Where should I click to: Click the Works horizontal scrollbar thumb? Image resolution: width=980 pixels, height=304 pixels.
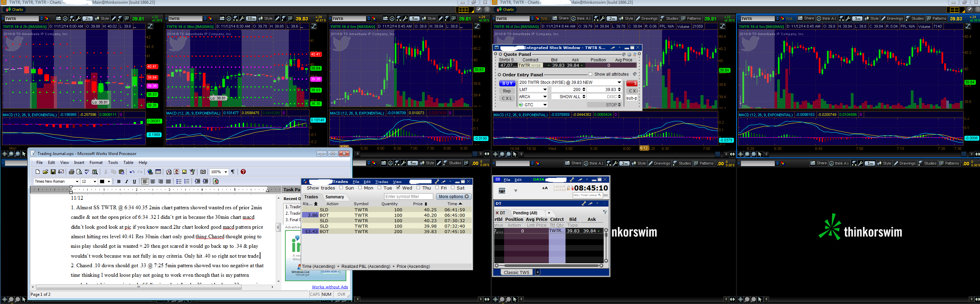[x=139, y=287]
